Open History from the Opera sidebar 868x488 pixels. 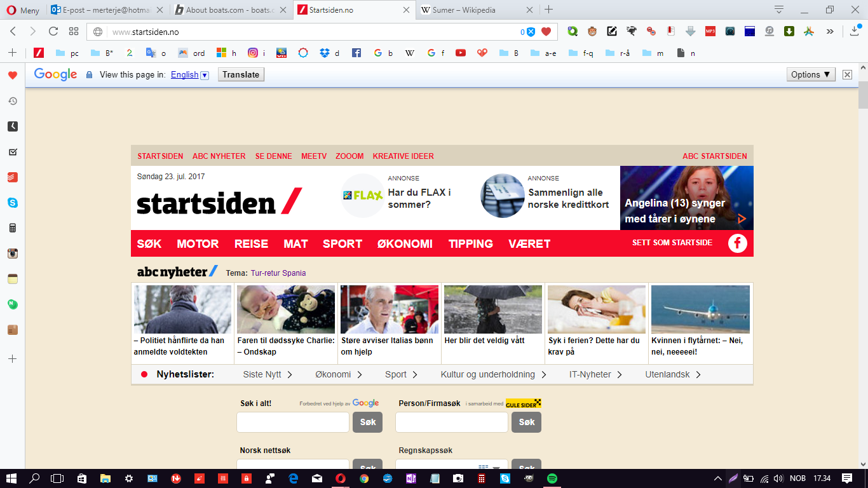click(x=13, y=101)
